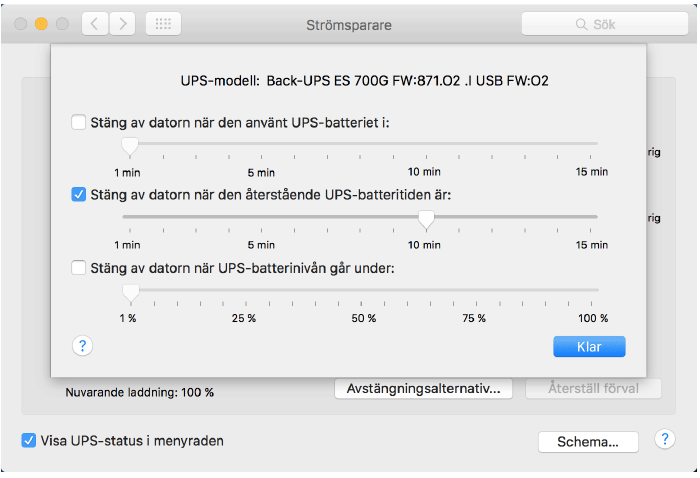Show all preferences grid icon
This screenshot has height=478, width=700.
point(163,23)
